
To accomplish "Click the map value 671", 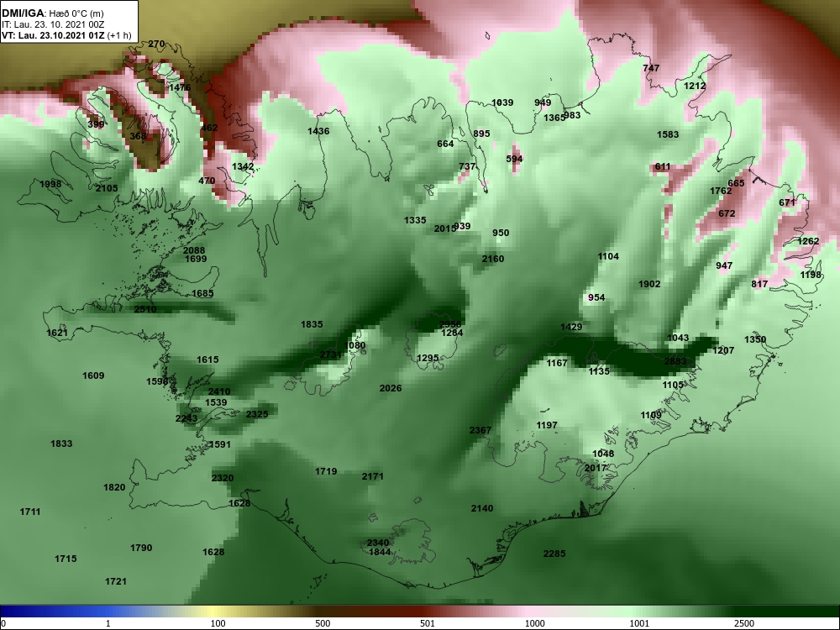I will coord(787,202).
